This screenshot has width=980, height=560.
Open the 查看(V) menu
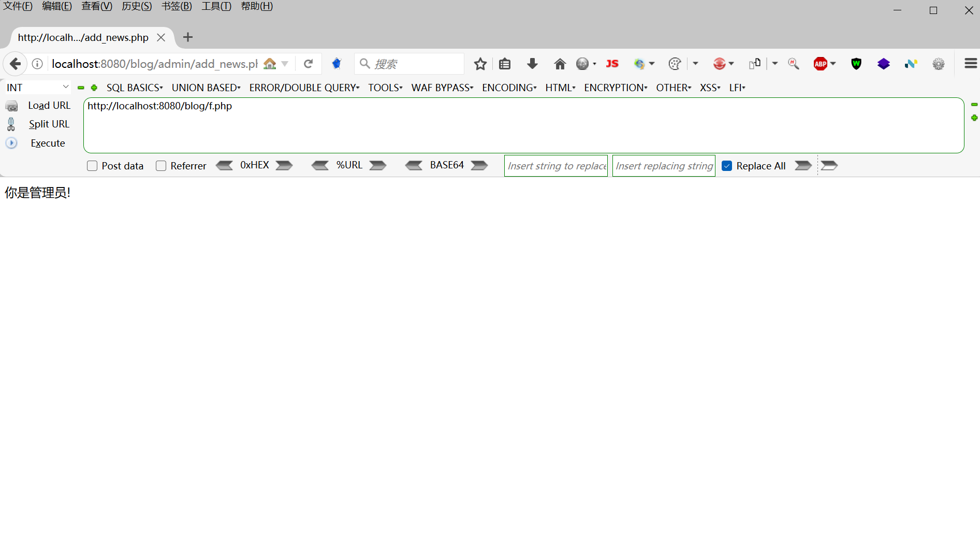click(x=97, y=6)
